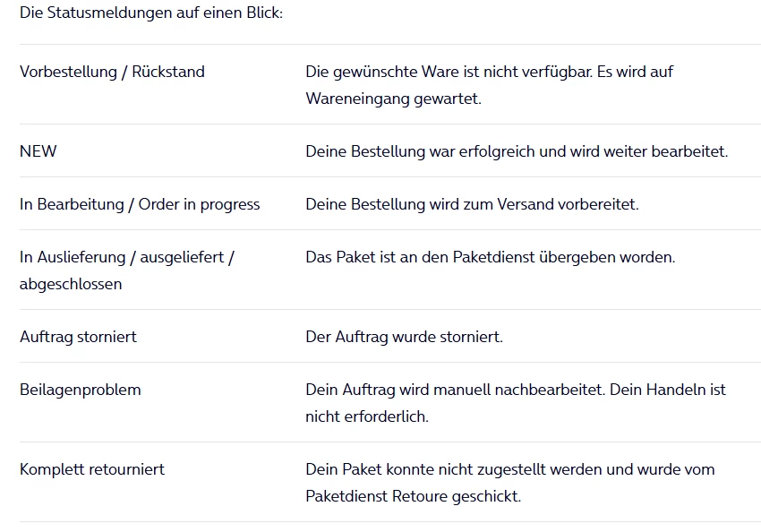Click the 'NEW' status label
Image resolution: width=761 pixels, height=532 pixels.
pos(38,151)
